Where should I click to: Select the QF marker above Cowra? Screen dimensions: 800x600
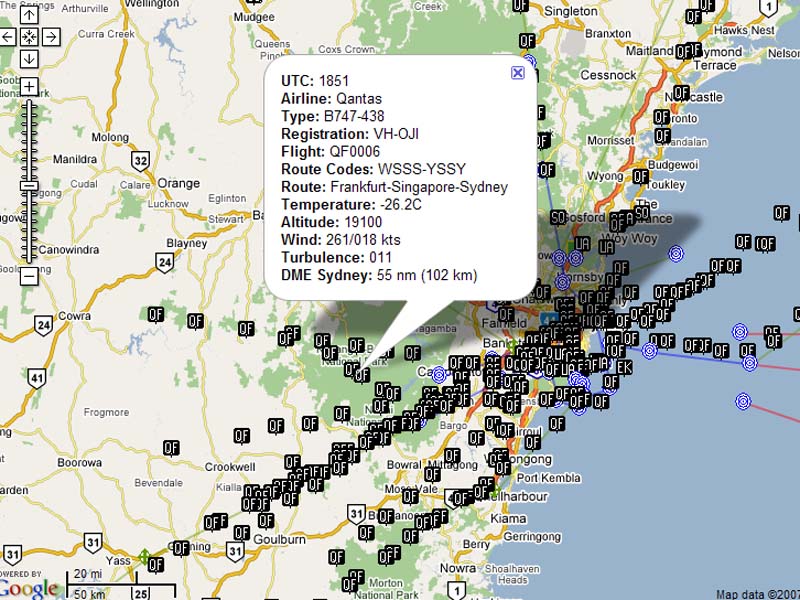(156, 315)
